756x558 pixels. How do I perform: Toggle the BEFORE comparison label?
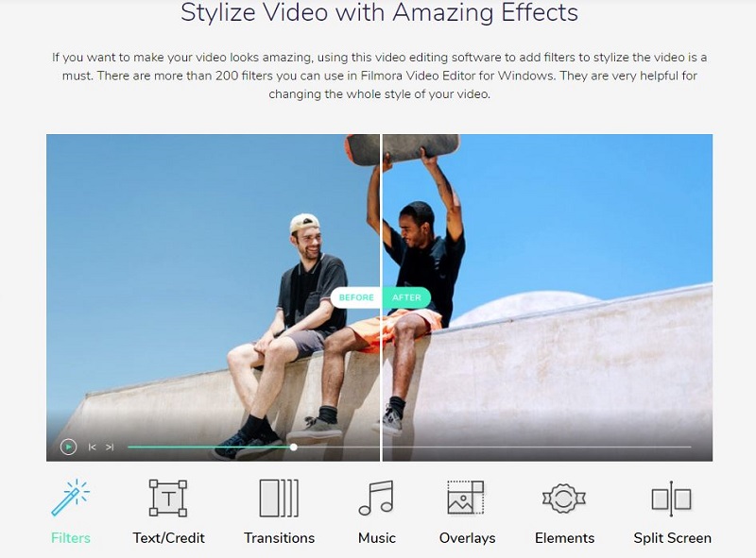click(x=356, y=297)
